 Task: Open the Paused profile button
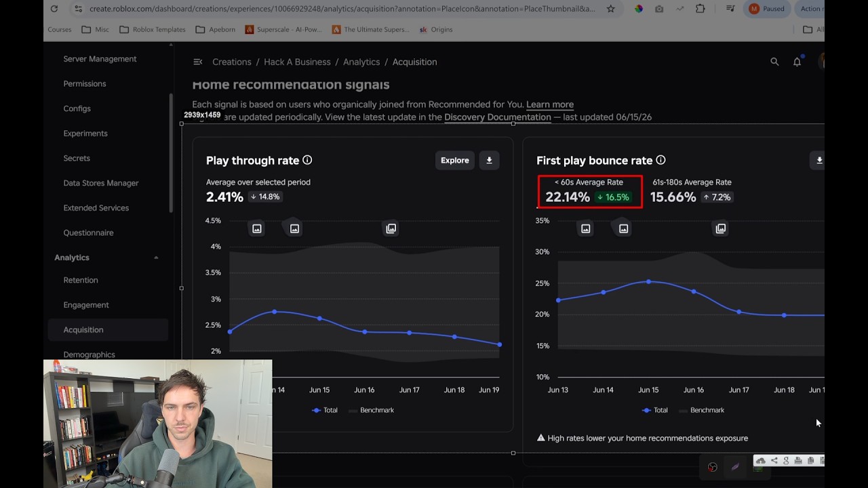767,9
